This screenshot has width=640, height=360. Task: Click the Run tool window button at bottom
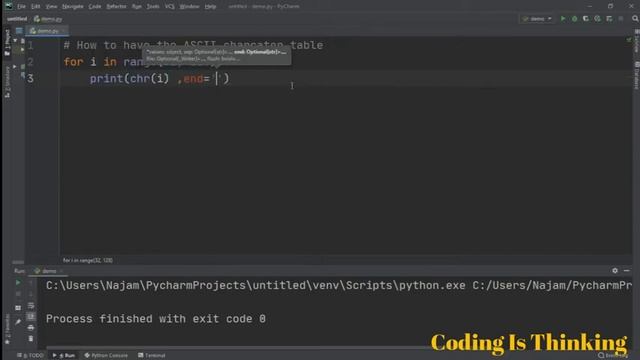(64, 356)
